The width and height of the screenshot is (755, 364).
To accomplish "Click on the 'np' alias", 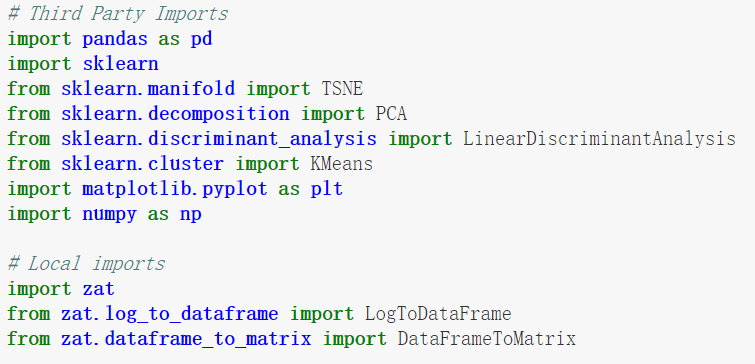I will 191,215.
